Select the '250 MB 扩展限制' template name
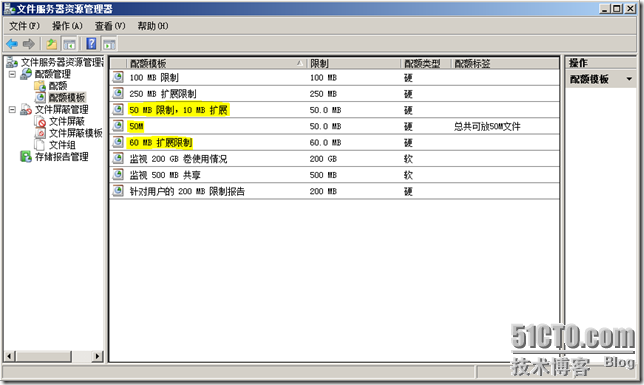The height and width of the screenshot is (385, 644). 163,94
